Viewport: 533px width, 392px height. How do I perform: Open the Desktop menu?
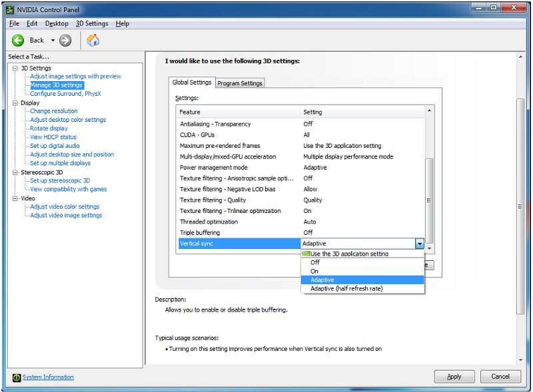(57, 23)
